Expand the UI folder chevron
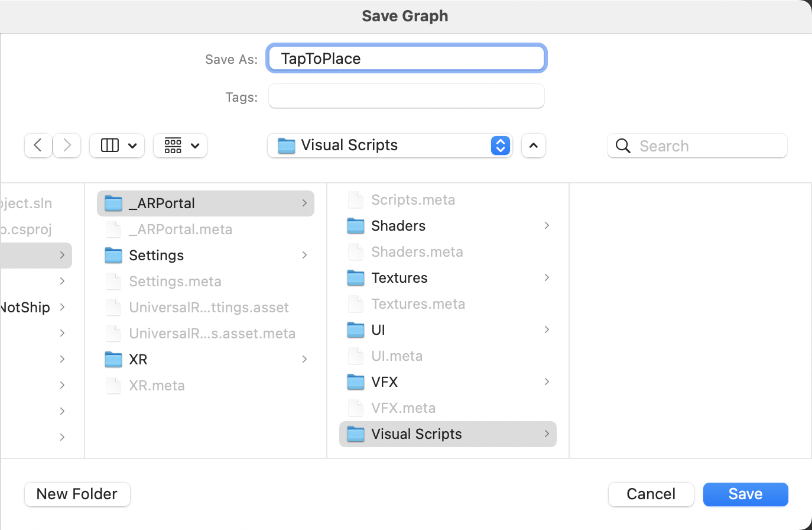 pyautogui.click(x=547, y=329)
